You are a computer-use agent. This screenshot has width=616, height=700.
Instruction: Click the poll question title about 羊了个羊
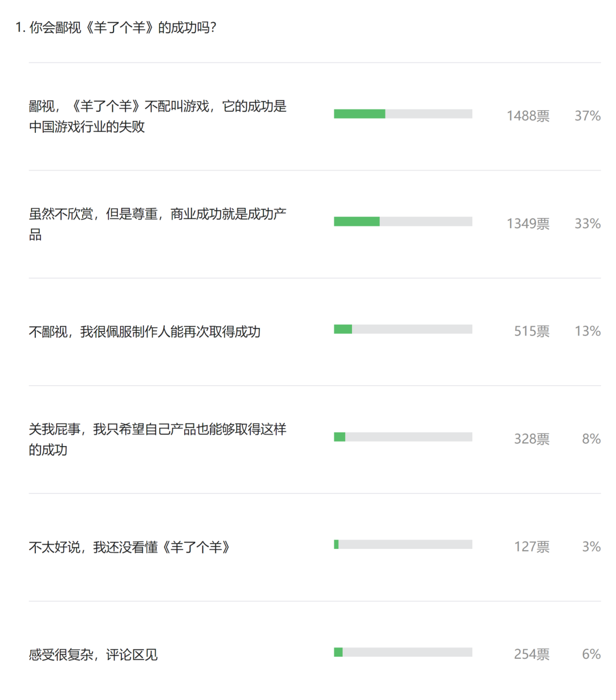pos(116,27)
